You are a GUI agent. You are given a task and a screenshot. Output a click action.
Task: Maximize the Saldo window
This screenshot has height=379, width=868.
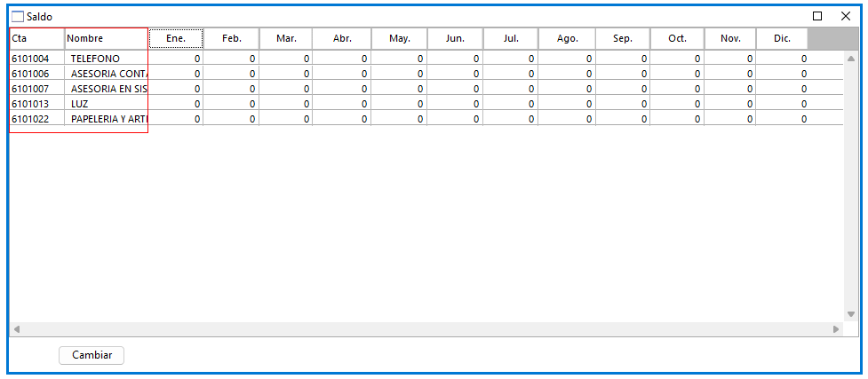coord(817,16)
